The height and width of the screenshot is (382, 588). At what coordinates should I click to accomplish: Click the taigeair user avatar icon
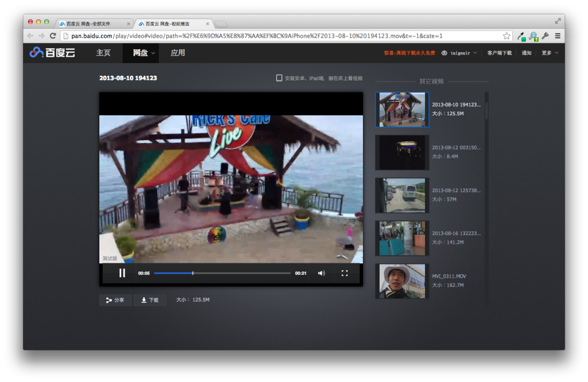444,53
